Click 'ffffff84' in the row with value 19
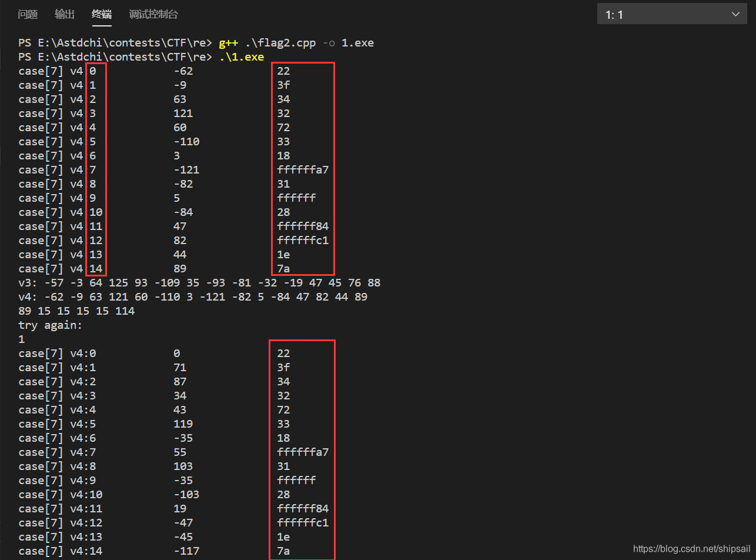This screenshot has height=560, width=756. click(303, 509)
